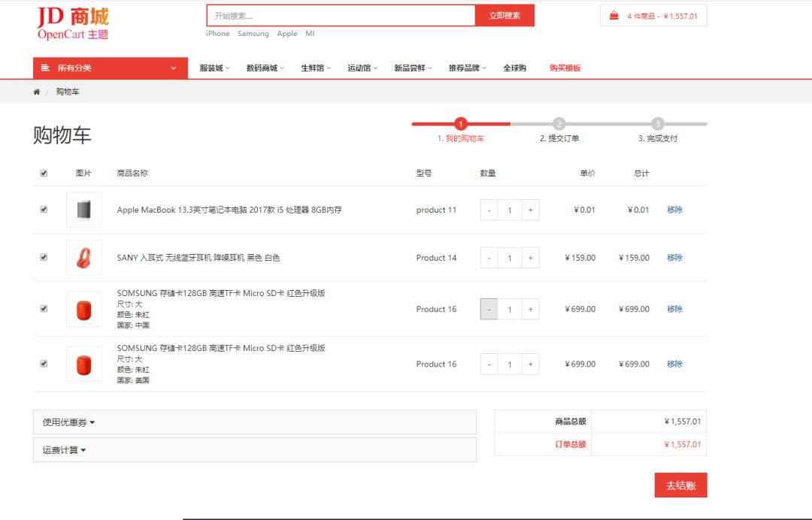
Task: Open the Apple MacBook 13.3英寸 product name
Action: click(x=229, y=210)
